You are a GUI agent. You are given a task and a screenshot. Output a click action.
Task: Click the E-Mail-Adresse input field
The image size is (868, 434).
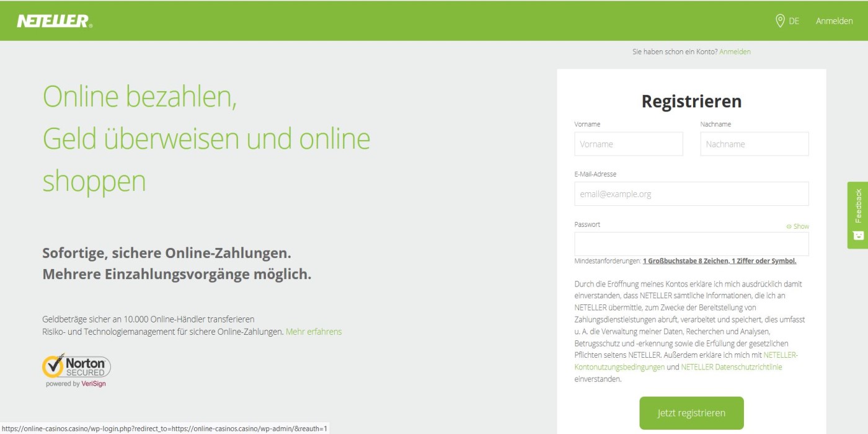pyautogui.click(x=691, y=193)
